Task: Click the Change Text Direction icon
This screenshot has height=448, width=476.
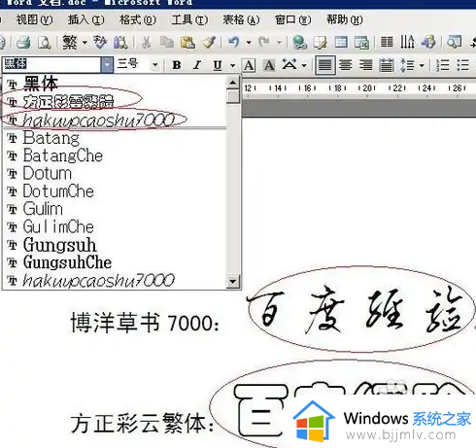Action: coord(407,43)
